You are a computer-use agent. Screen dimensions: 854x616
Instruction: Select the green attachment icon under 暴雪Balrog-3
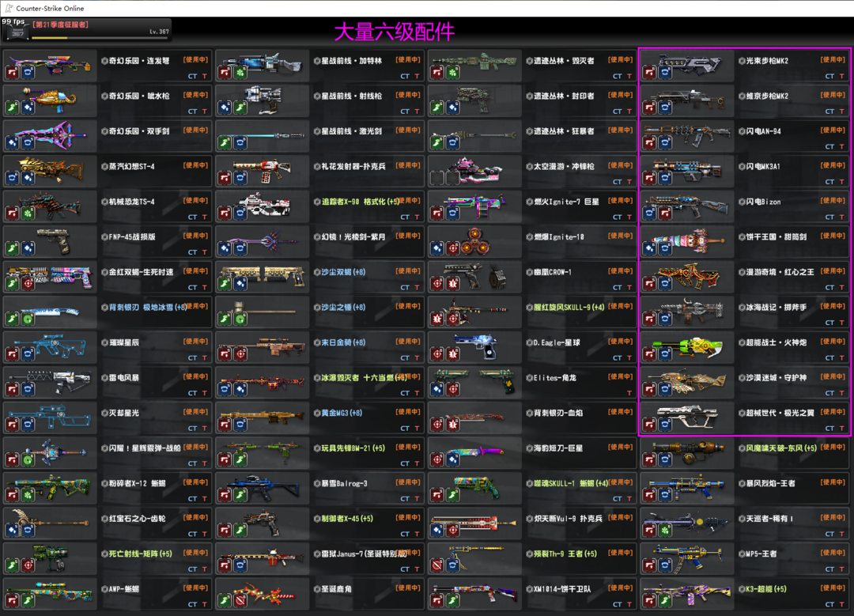(240, 495)
